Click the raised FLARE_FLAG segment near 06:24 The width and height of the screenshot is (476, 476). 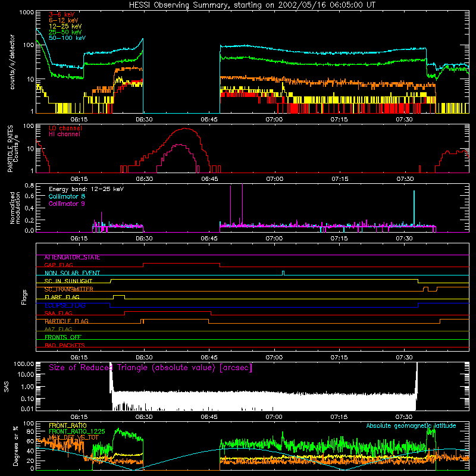118,295
